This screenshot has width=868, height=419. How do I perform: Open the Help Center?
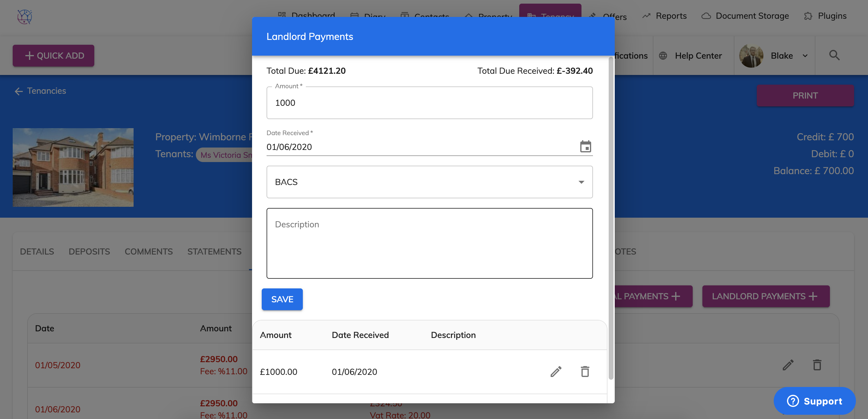pos(690,56)
